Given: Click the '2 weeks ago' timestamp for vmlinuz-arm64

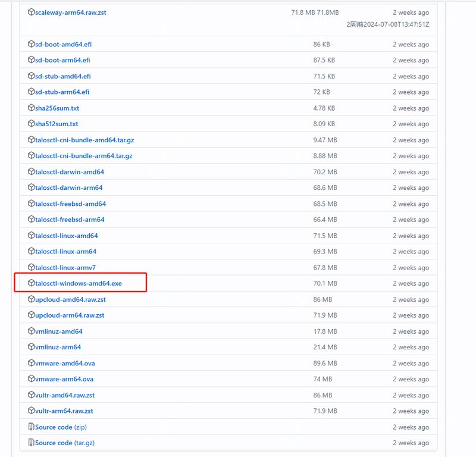Looking at the screenshot, I should (411, 347).
